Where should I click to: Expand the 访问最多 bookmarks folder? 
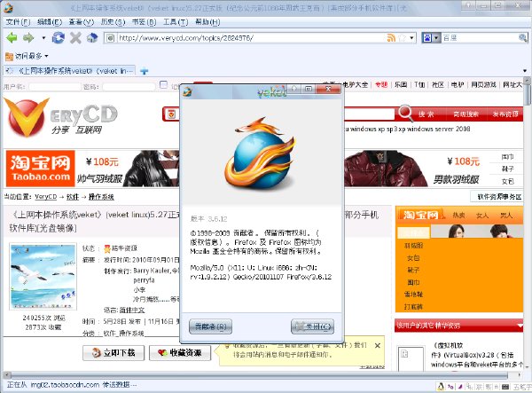pos(27,56)
